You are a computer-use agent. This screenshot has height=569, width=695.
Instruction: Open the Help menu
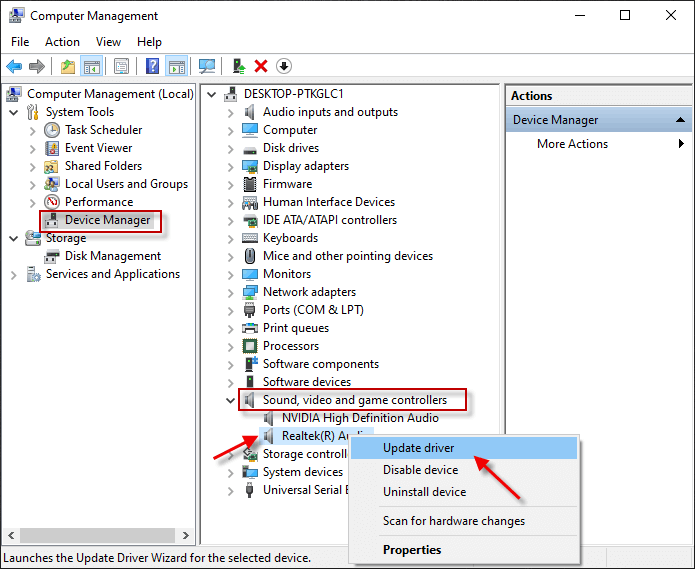pos(149,42)
